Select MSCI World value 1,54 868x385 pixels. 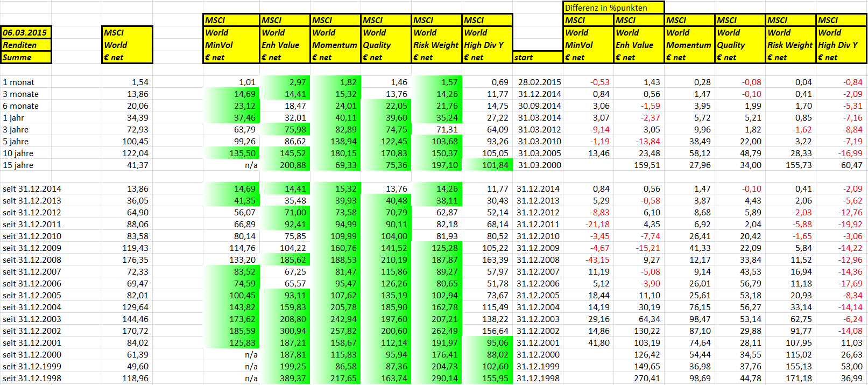point(140,82)
